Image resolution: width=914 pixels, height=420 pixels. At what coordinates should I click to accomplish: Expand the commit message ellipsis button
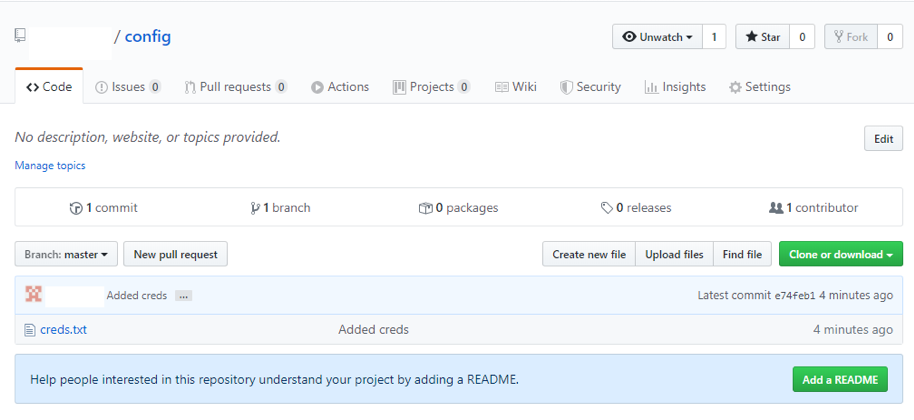pos(184,296)
